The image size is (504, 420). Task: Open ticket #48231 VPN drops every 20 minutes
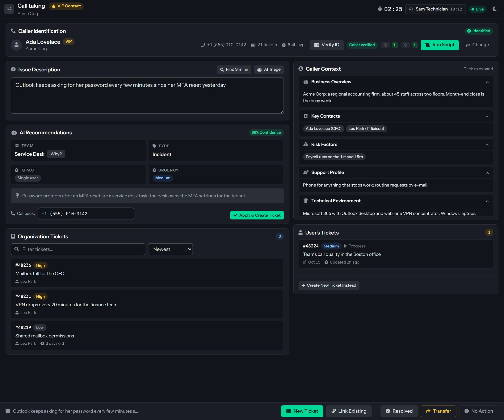pos(147,304)
